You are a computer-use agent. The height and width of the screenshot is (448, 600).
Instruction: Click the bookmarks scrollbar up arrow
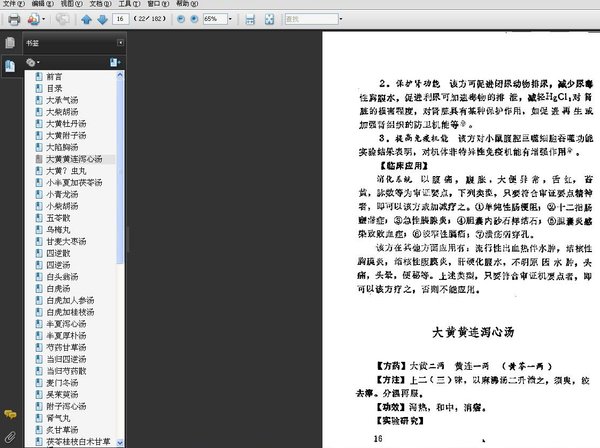(120, 75)
